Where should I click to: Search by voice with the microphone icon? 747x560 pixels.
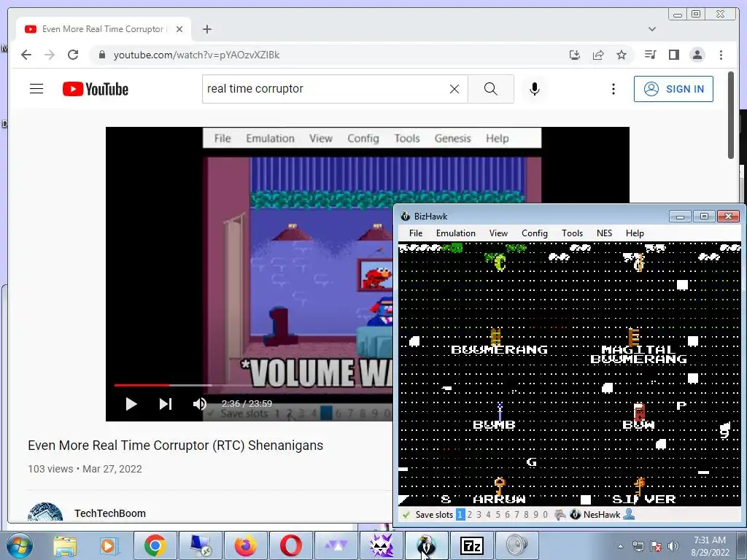point(535,88)
